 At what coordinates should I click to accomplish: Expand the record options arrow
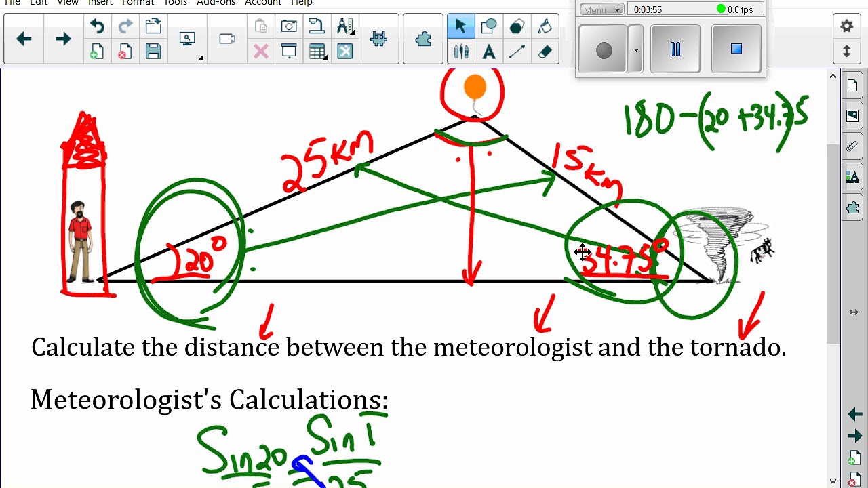[635, 49]
